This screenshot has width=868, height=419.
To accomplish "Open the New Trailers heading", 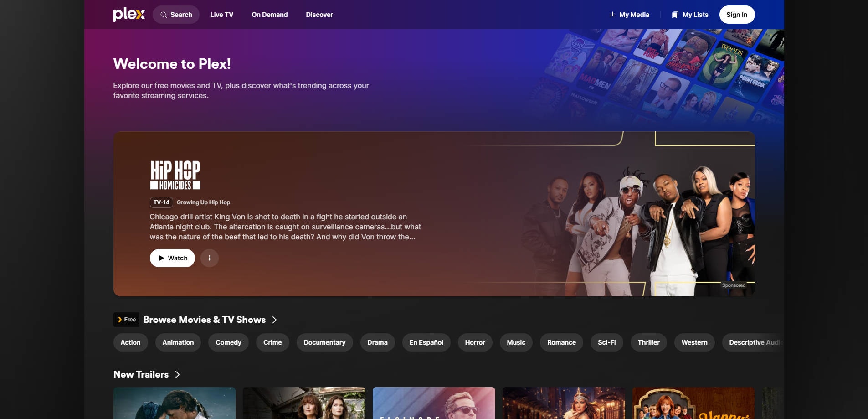I will point(141,374).
